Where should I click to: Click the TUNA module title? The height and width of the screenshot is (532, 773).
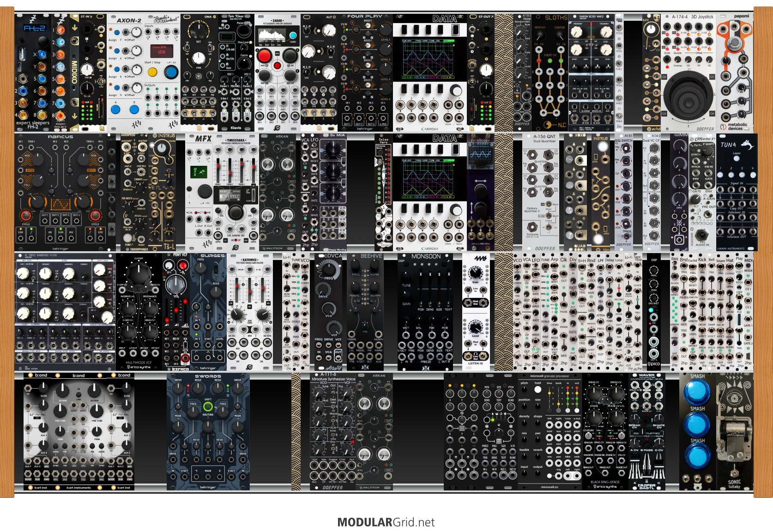[729, 145]
